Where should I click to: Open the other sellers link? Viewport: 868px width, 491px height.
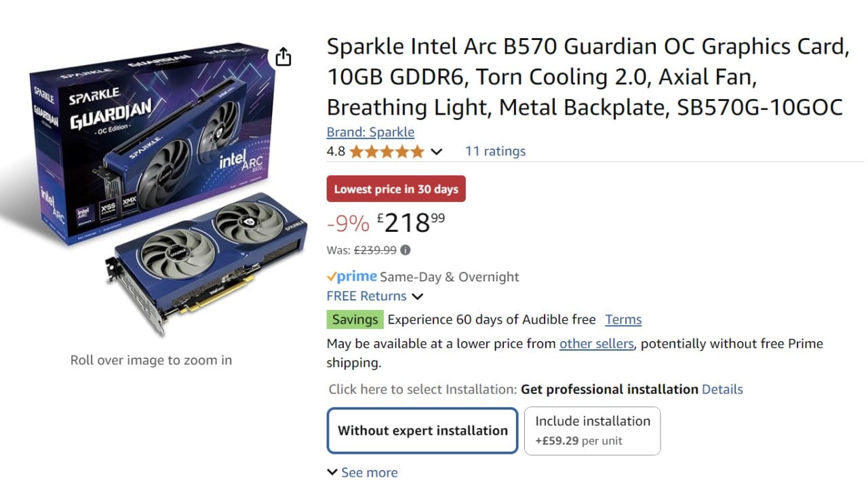[x=596, y=344]
